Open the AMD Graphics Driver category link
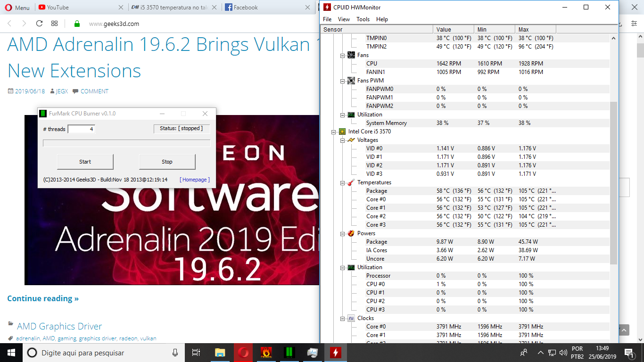 click(x=59, y=326)
